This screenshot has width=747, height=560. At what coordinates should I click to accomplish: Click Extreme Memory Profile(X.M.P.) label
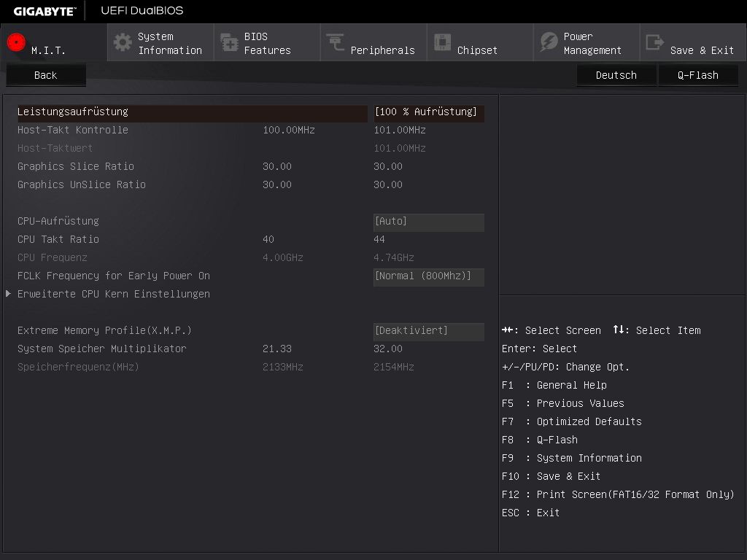[104, 330]
